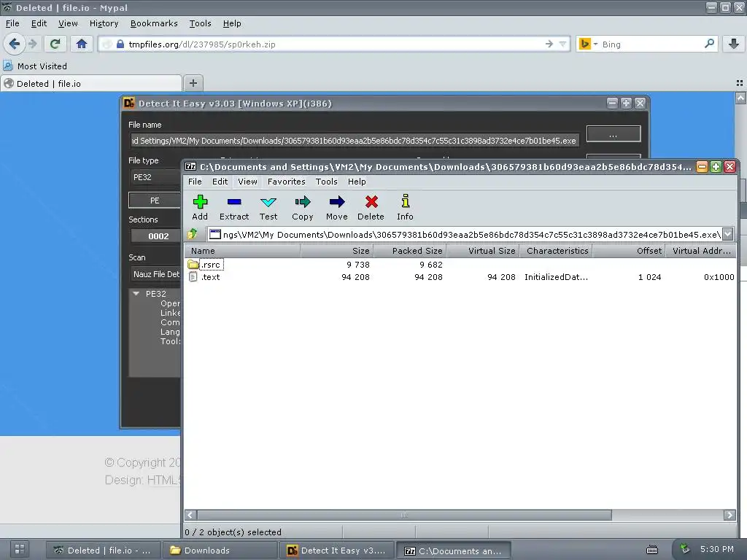Sort by the Name column header
Viewport: 747px width, 560px height.
242,251
